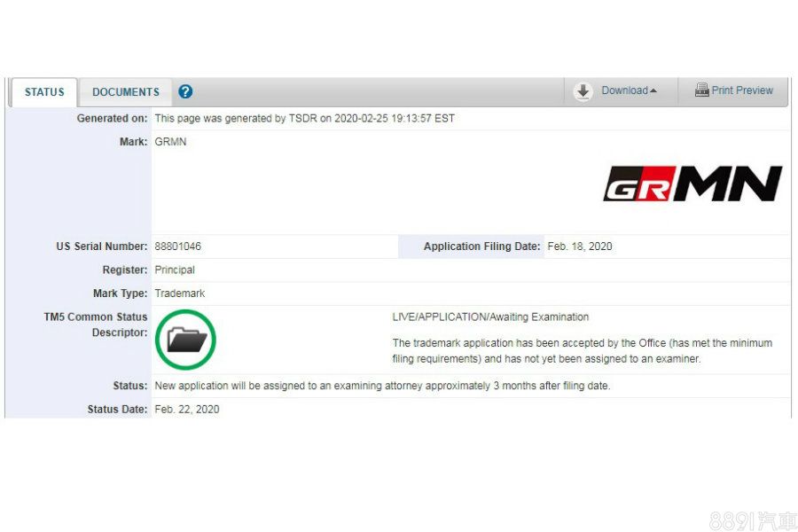The height and width of the screenshot is (532, 798).
Task: Click the blue question mark help icon
Action: pos(186,91)
